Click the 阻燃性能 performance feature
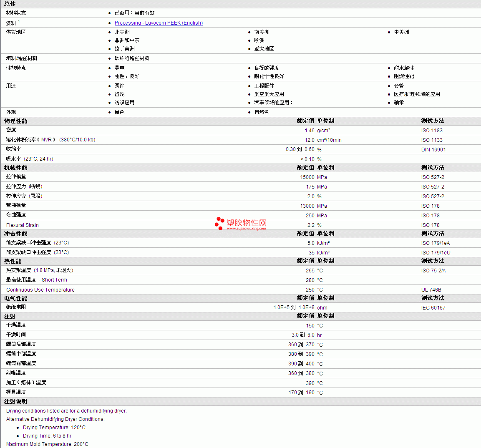Viewport: 481px width, 448px height. (404, 76)
